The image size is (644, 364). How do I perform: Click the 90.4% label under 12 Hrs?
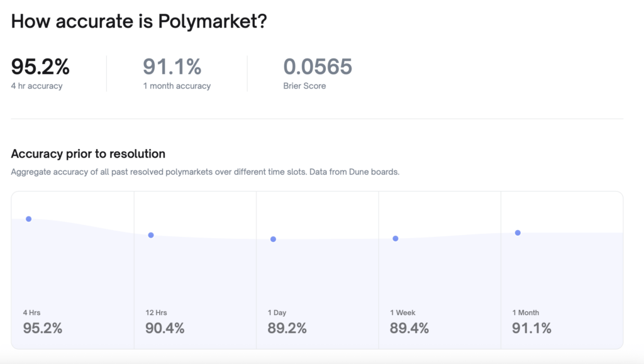165,328
